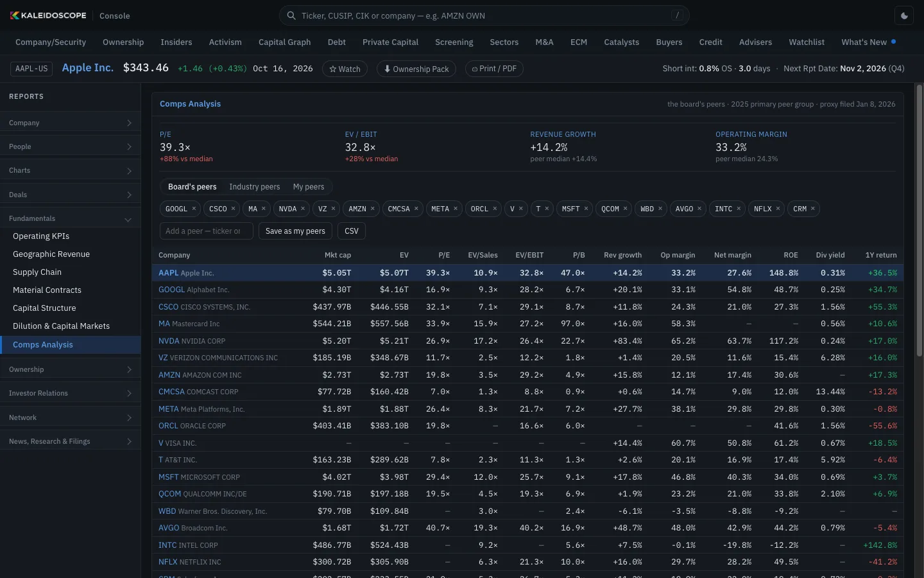Remove MSFT peer chip
This screenshot has width=924, height=578.
click(x=586, y=209)
